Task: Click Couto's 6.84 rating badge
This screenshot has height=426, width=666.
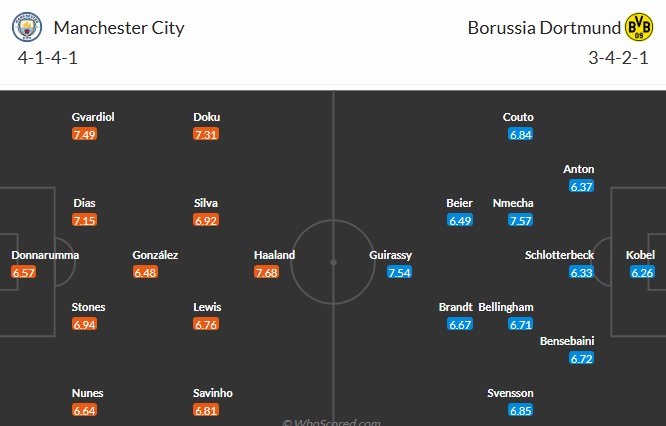Action: pos(520,134)
